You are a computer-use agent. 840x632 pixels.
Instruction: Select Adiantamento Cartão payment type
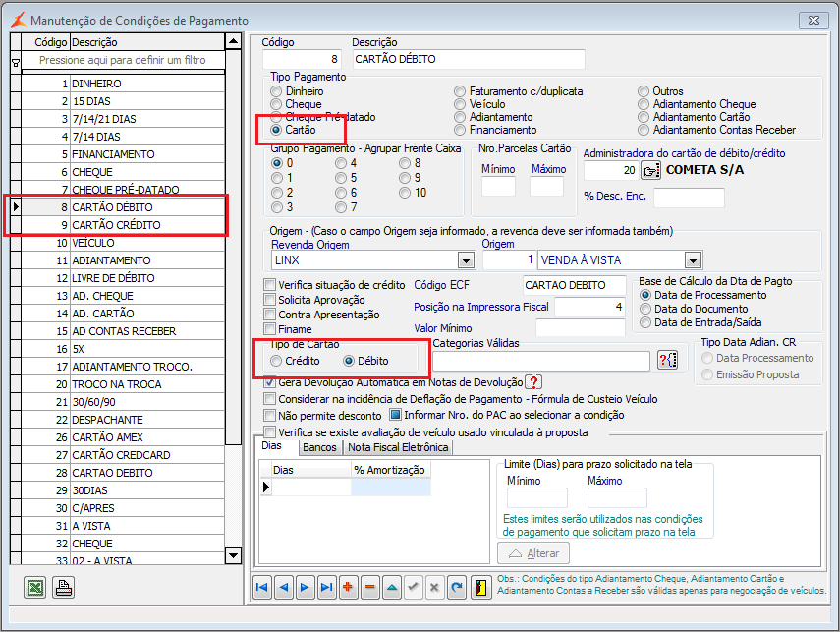(694, 117)
